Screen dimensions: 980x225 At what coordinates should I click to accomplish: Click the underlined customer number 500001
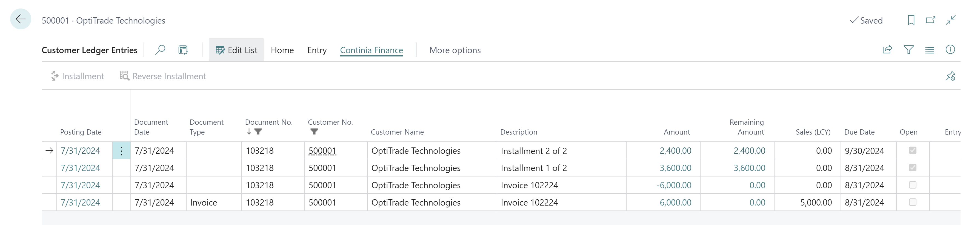322,151
